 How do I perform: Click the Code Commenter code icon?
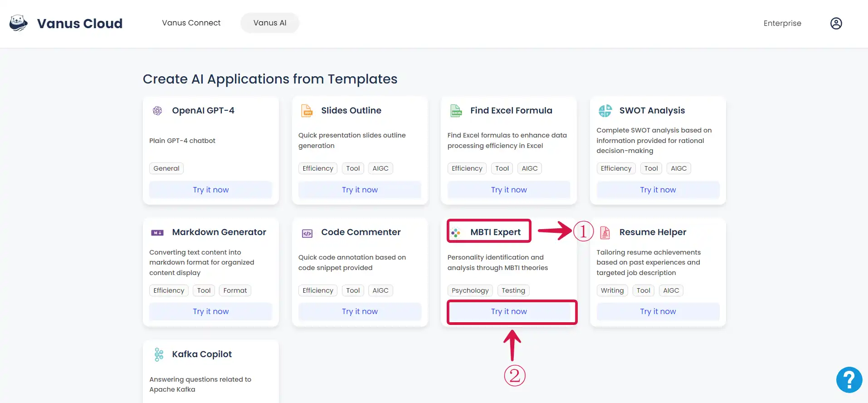coord(307,233)
